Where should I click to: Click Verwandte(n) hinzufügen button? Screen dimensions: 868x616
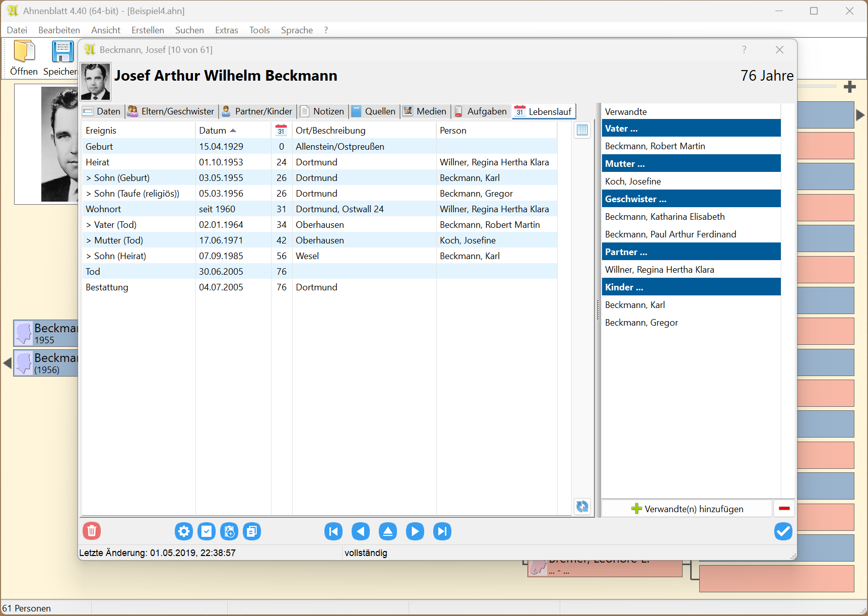coord(687,509)
